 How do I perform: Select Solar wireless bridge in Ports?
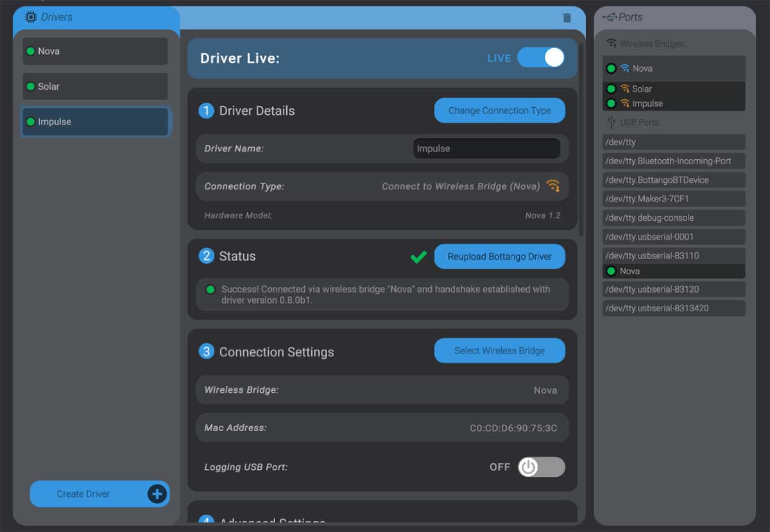coord(674,89)
